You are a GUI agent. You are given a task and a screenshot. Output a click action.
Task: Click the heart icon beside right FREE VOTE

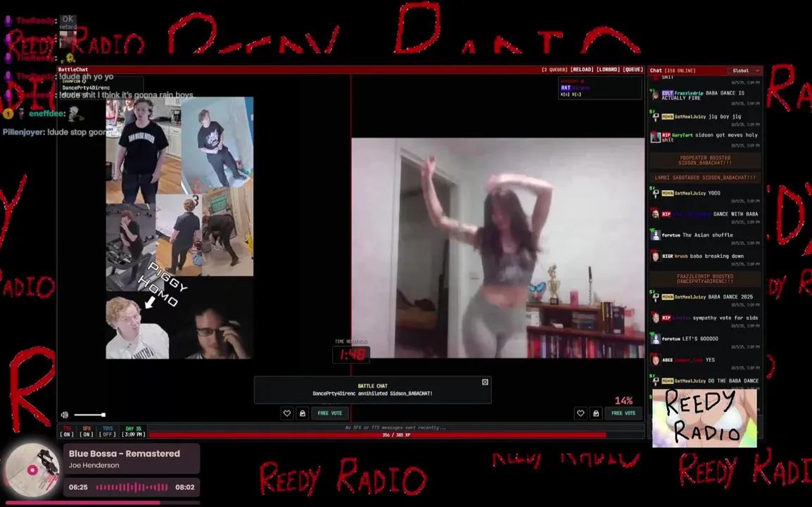pyautogui.click(x=581, y=413)
